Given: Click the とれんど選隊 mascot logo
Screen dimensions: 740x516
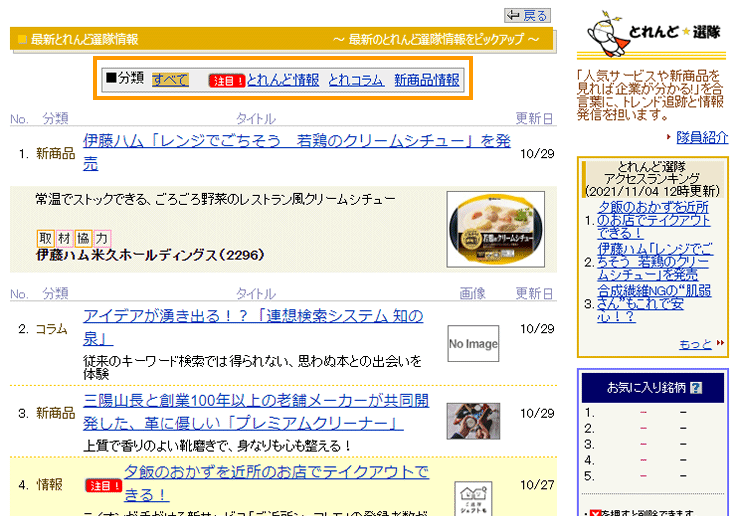Looking at the screenshot, I should point(651,33).
